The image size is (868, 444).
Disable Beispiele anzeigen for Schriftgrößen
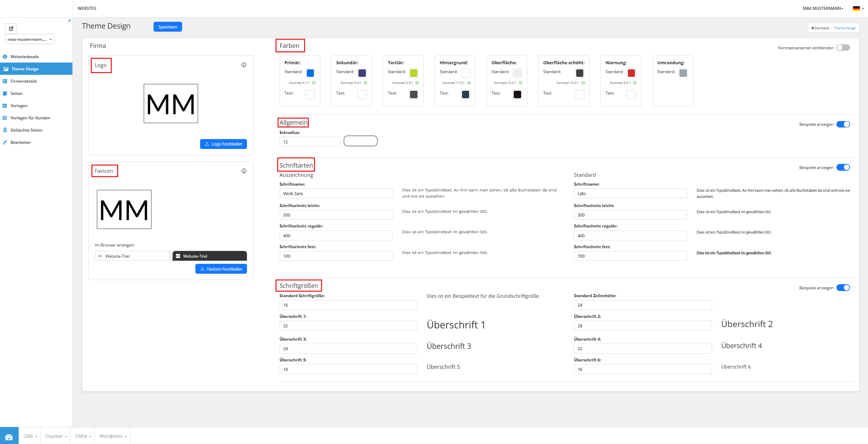coord(843,288)
